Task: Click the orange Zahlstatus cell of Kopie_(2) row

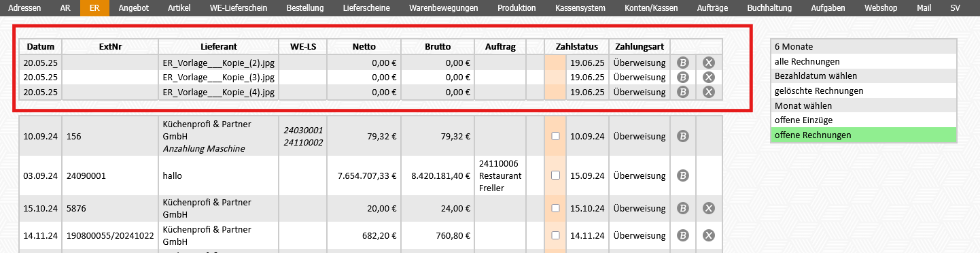Action: [555, 62]
